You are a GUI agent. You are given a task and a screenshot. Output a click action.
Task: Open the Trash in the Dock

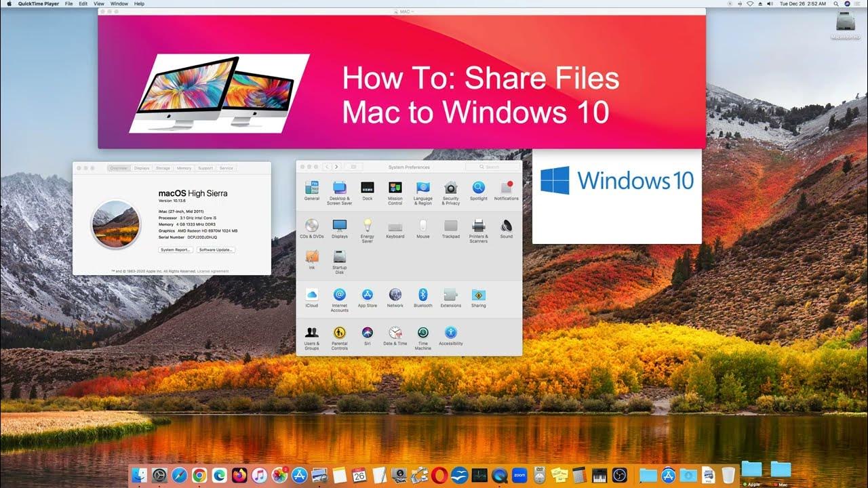[x=728, y=475]
